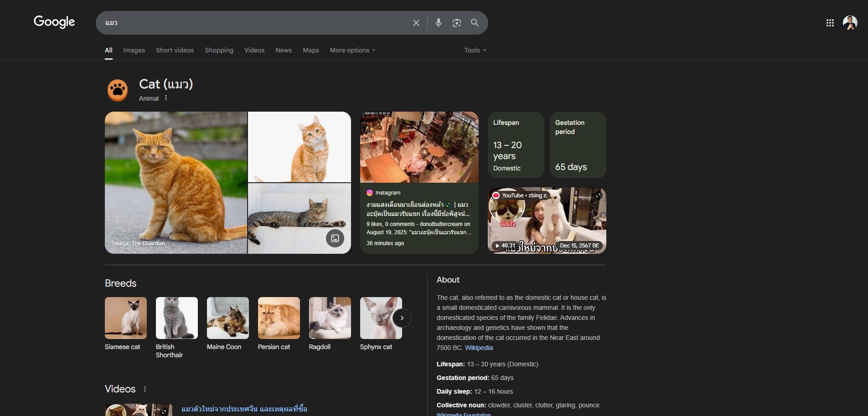Open more options beside Animal label
Image resolution: width=868 pixels, height=416 pixels.
click(x=166, y=98)
